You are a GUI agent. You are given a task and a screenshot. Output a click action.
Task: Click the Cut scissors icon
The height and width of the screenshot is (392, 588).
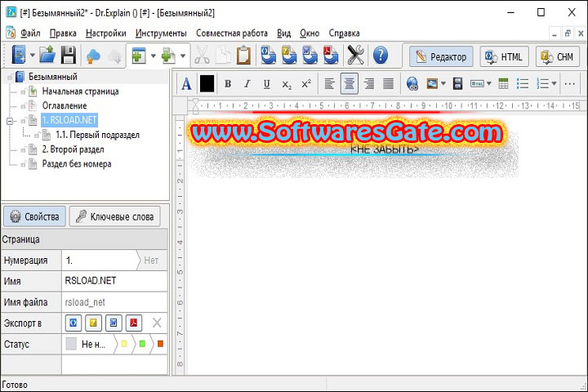tap(203, 56)
